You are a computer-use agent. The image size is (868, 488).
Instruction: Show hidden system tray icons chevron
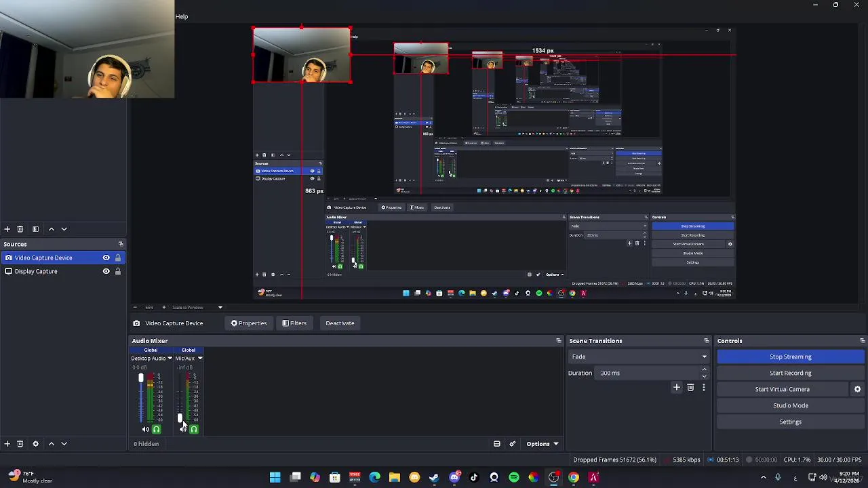763,478
